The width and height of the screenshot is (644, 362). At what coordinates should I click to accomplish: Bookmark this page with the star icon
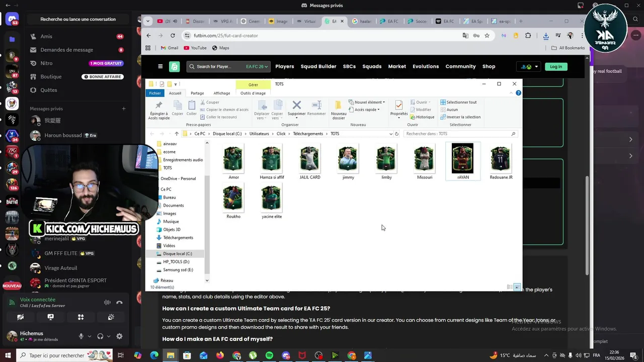point(488,36)
